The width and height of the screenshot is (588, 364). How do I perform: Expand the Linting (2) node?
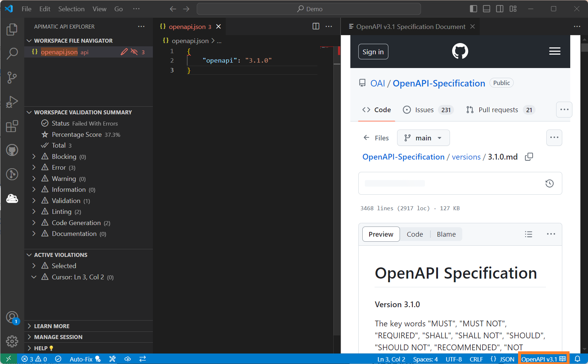coord(34,212)
